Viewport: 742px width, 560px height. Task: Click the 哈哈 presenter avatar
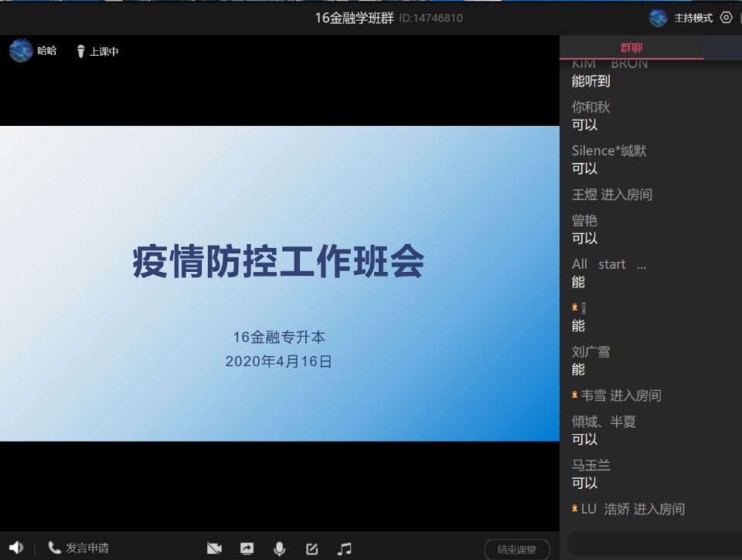click(21, 51)
